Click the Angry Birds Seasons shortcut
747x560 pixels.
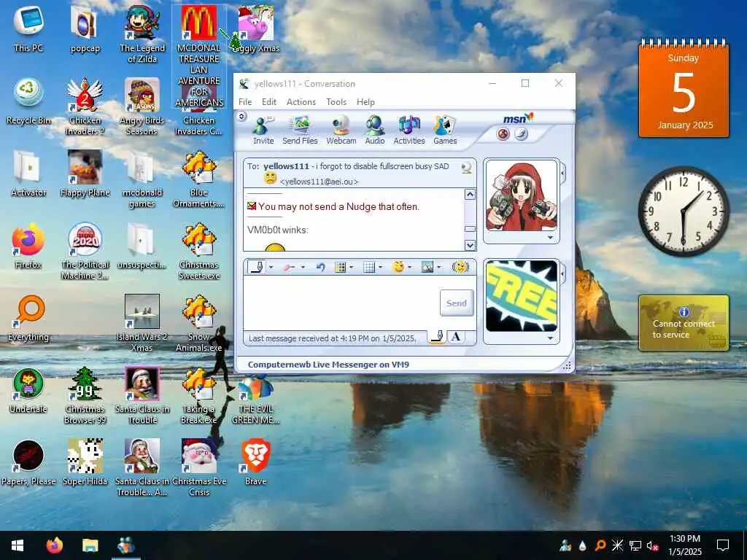142,106
